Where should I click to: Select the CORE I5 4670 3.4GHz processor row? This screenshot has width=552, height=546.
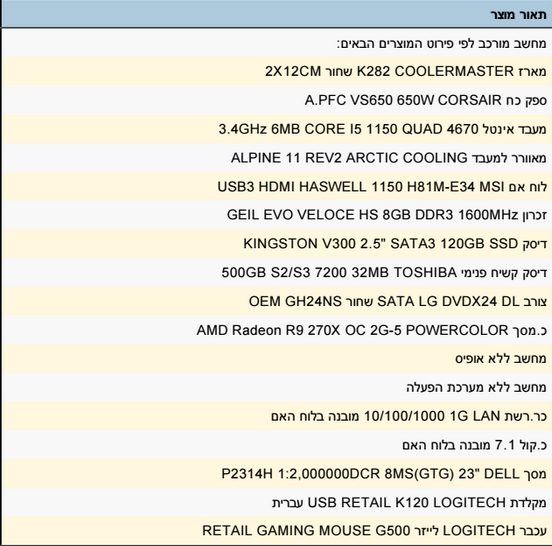point(277,129)
